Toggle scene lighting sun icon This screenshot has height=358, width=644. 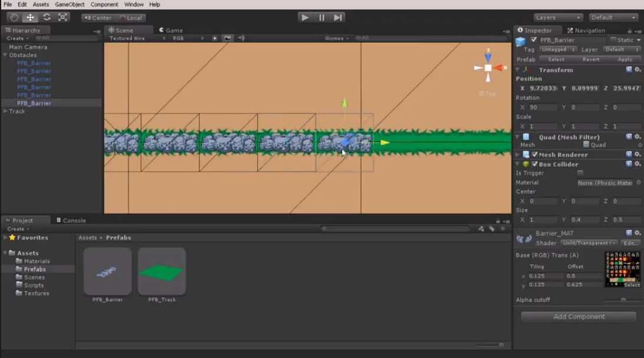(x=215, y=38)
